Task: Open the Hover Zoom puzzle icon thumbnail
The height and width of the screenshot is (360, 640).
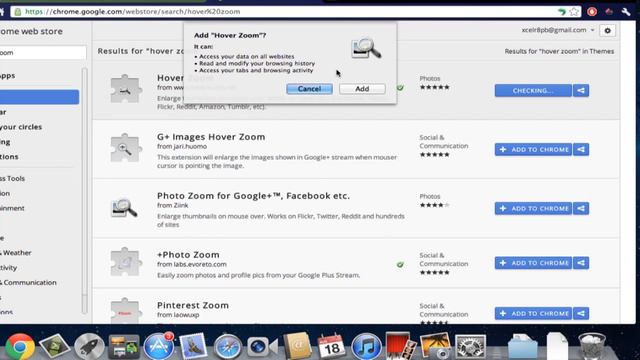Action: coord(126,89)
